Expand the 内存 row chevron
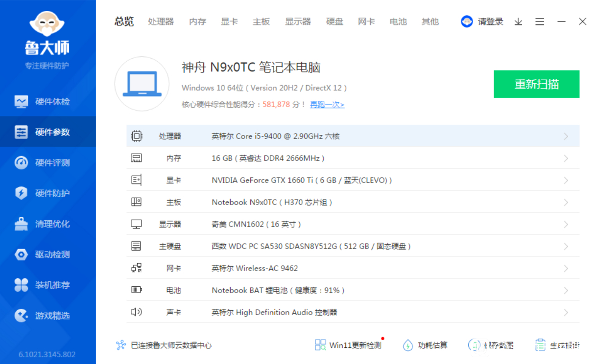This screenshot has width=595, height=364. [x=566, y=159]
